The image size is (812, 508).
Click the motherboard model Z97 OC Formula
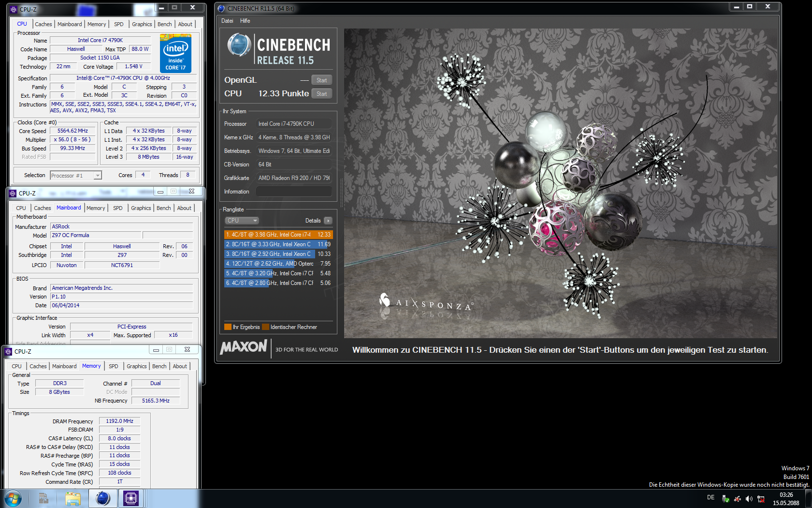point(96,235)
